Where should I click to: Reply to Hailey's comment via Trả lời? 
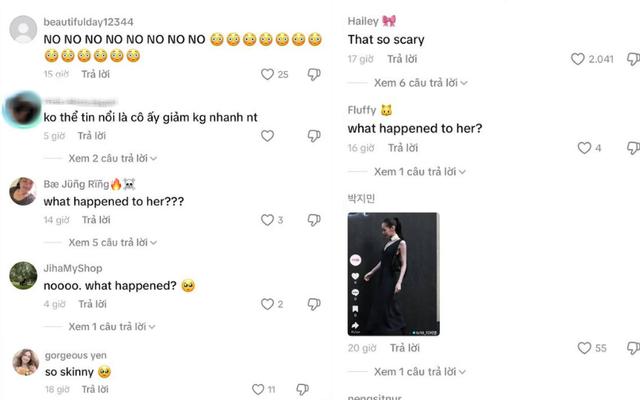coord(402,59)
